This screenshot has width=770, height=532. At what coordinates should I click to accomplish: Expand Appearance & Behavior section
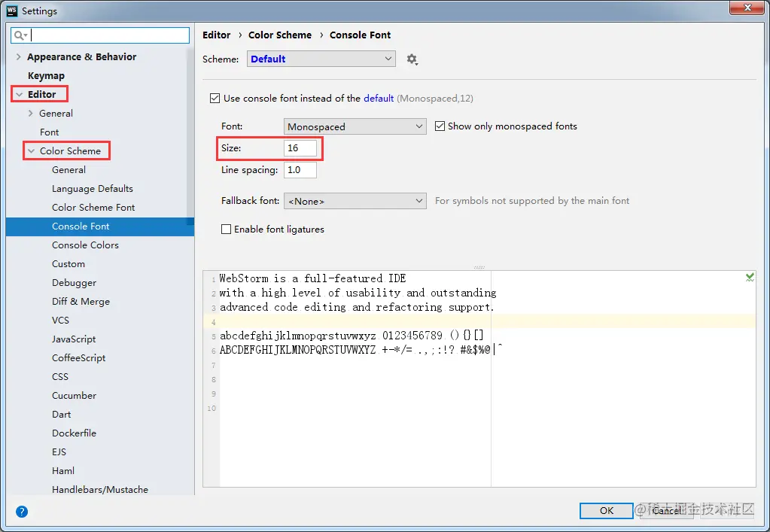(19, 57)
